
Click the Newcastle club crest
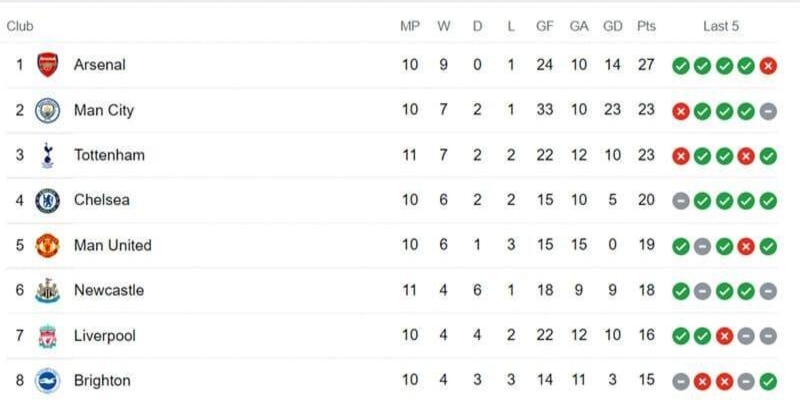click(x=47, y=291)
